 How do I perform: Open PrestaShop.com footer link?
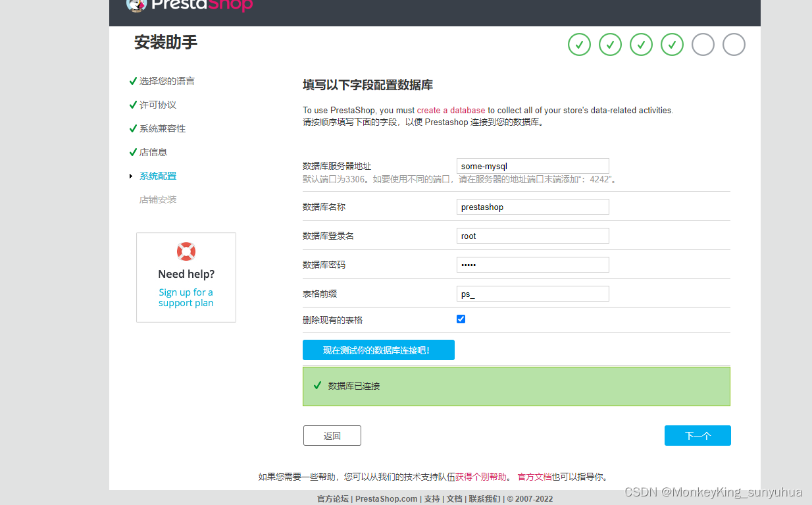[x=386, y=499]
